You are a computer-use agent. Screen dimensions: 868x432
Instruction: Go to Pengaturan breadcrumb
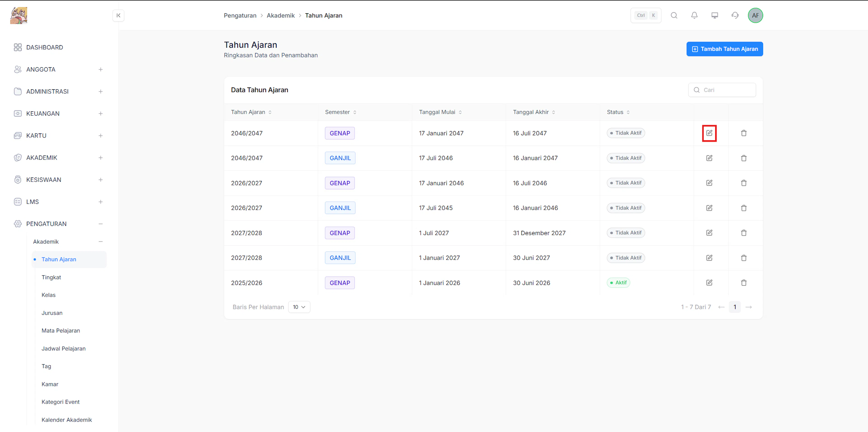pyautogui.click(x=240, y=16)
